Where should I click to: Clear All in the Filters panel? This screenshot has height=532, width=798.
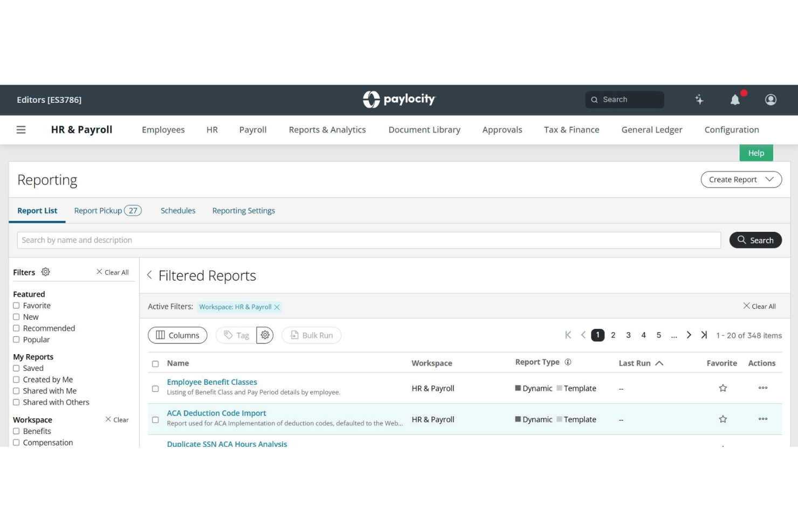click(x=112, y=272)
